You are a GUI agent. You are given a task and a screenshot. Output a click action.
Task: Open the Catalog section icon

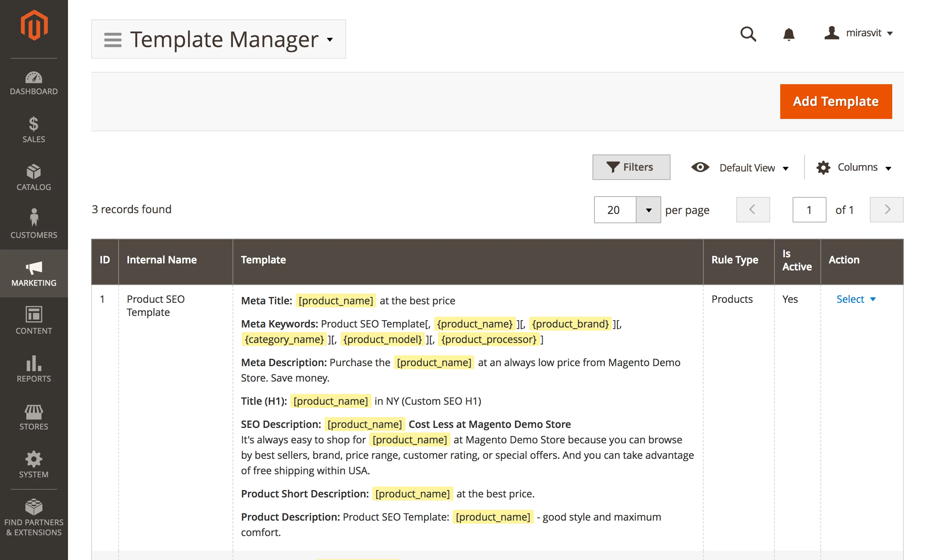tap(34, 176)
